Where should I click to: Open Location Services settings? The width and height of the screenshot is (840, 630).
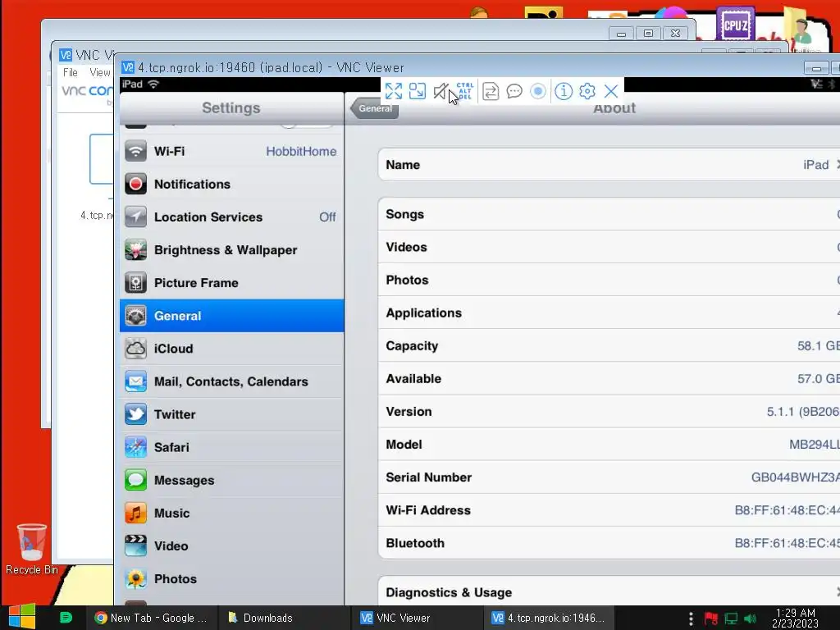click(x=232, y=217)
